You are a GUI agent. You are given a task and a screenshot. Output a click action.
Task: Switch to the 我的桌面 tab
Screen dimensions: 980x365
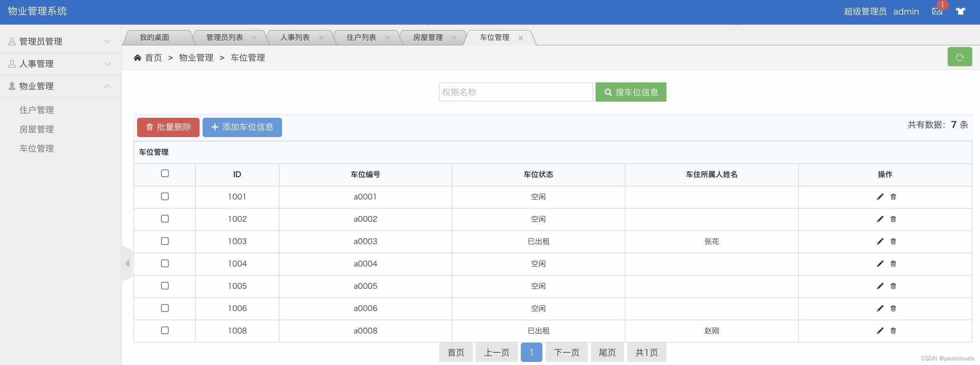click(x=155, y=37)
